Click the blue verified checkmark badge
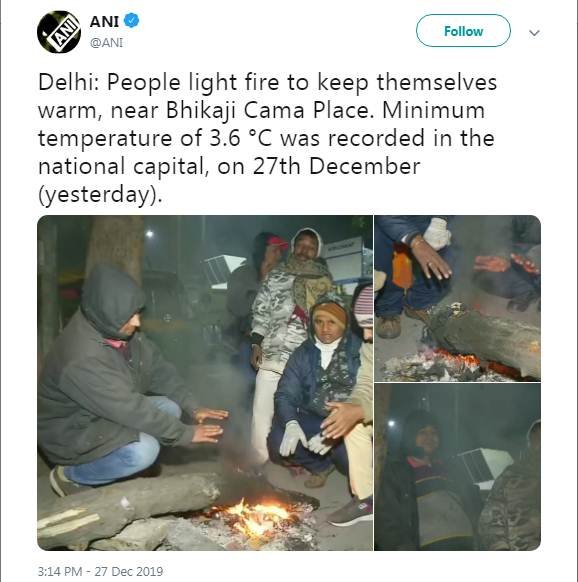 pyautogui.click(x=131, y=20)
